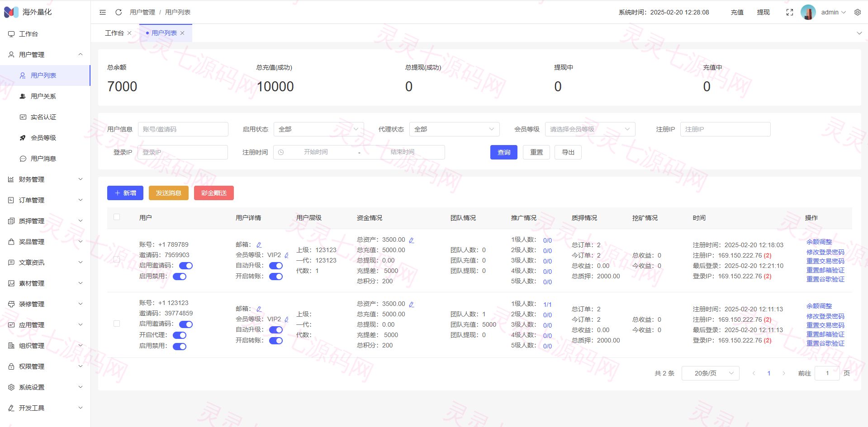Click 余额调整 for account +1 789789
868x427 pixels.
tap(819, 242)
